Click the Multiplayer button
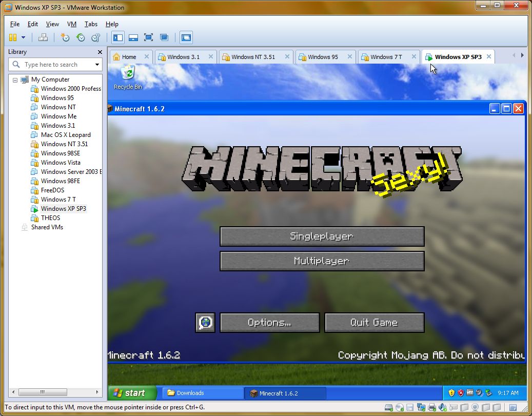 click(x=322, y=261)
